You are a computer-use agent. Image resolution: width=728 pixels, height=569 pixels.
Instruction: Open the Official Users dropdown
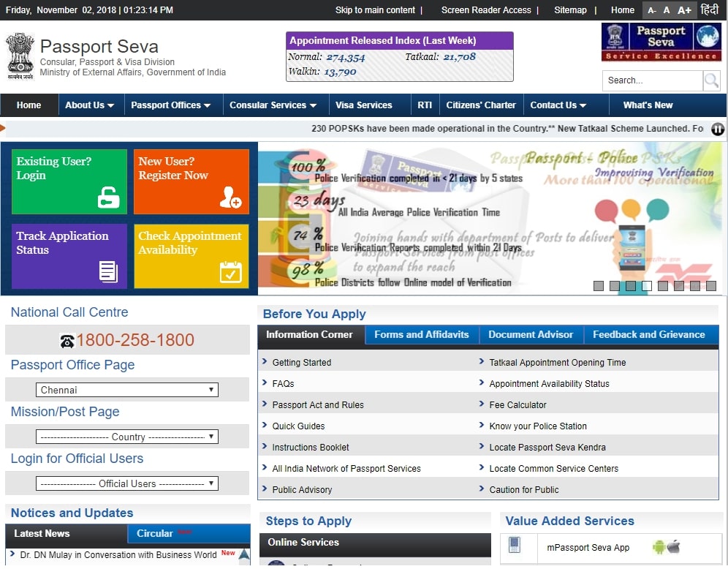(x=126, y=483)
